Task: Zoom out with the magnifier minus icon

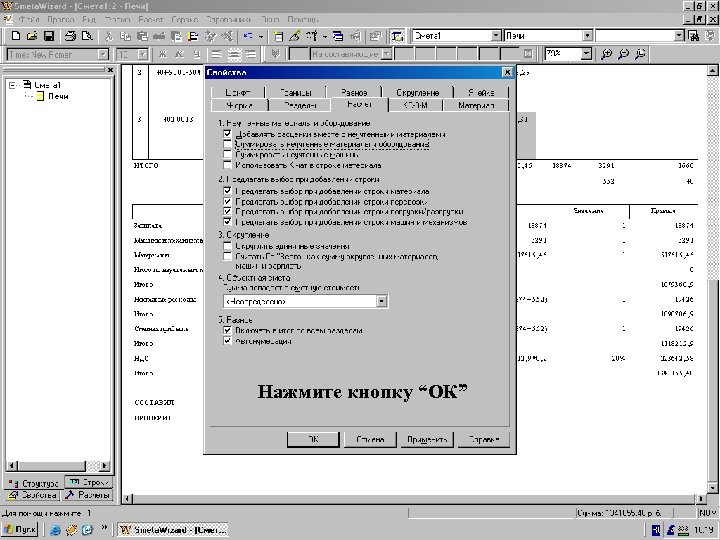Action: (x=623, y=54)
